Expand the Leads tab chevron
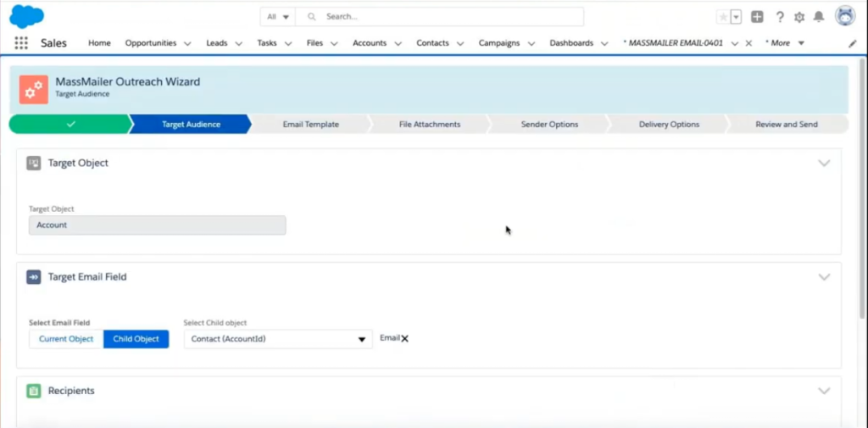868x428 pixels. pos(238,43)
